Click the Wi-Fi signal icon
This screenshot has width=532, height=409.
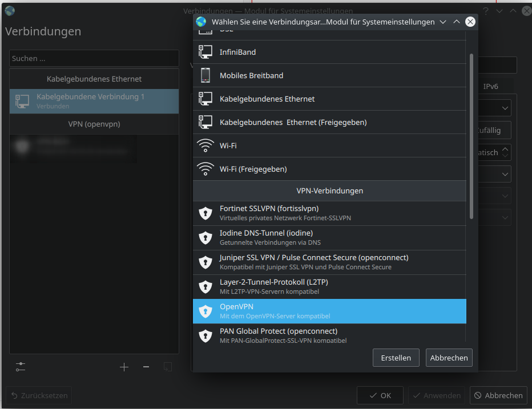(x=205, y=145)
